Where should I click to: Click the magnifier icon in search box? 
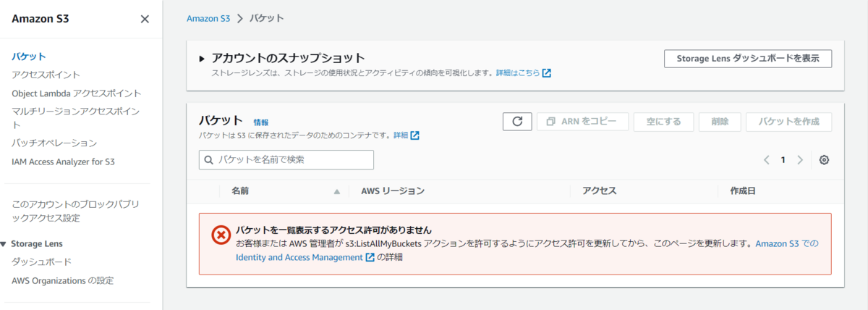[209, 160]
